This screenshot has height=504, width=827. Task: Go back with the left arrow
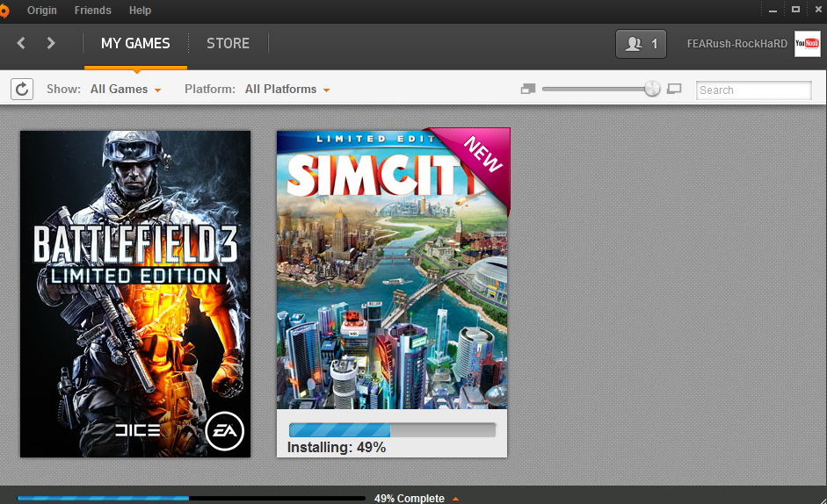click(x=21, y=43)
